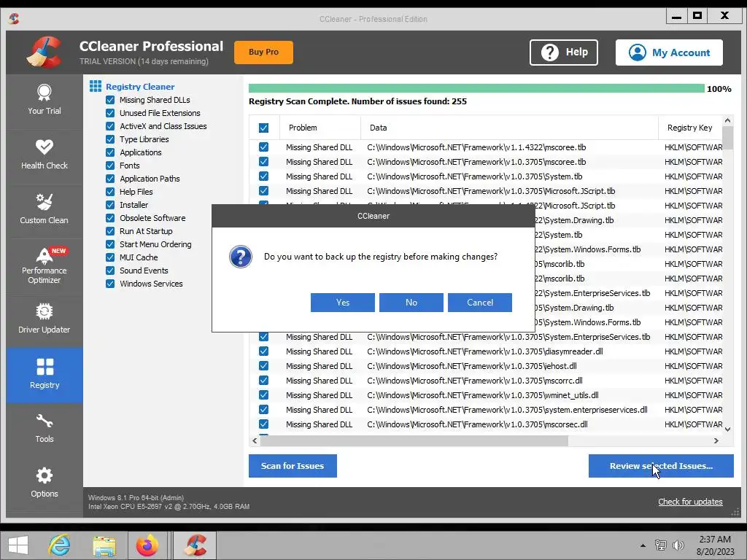Sort by Registry Key column header
Image resolution: width=747 pixels, height=560 pixels.
(x=690, y=128)
